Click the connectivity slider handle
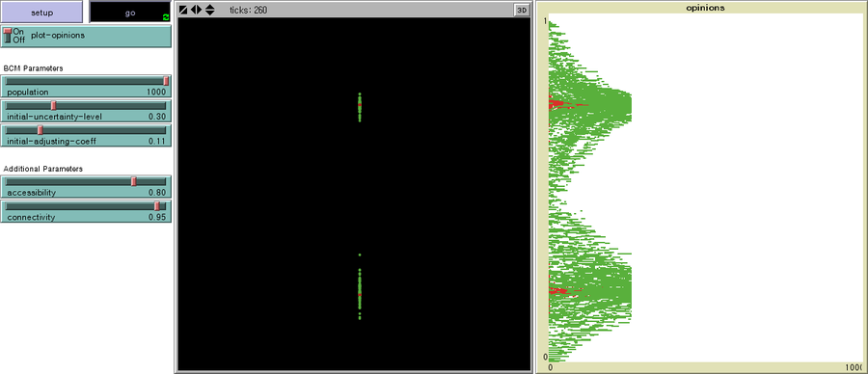 156,206
